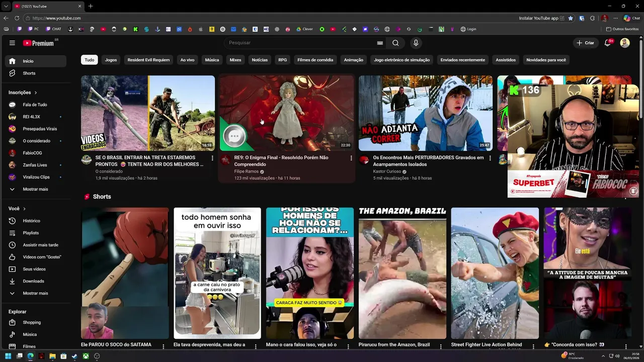This screenshot has height=362, width=644.
Task: Open options for SAITAMA short
Action: [163, 346]
